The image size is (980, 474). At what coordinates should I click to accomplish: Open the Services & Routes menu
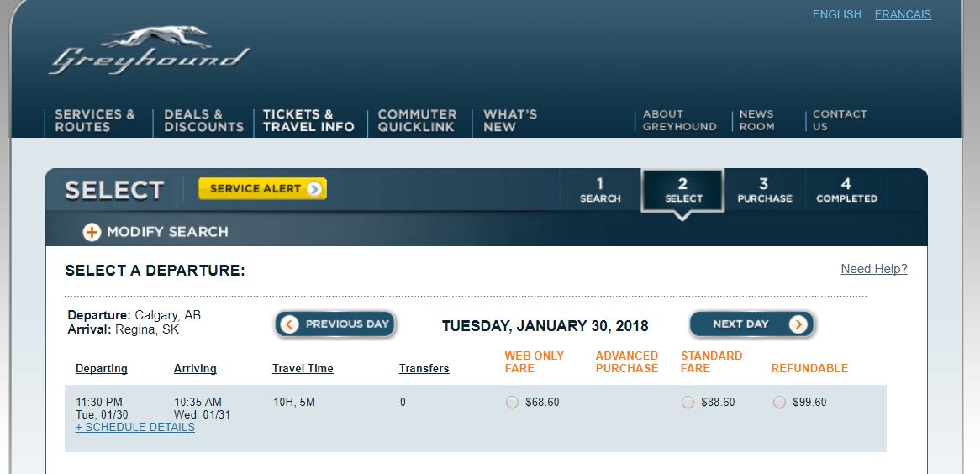[95, 120]
